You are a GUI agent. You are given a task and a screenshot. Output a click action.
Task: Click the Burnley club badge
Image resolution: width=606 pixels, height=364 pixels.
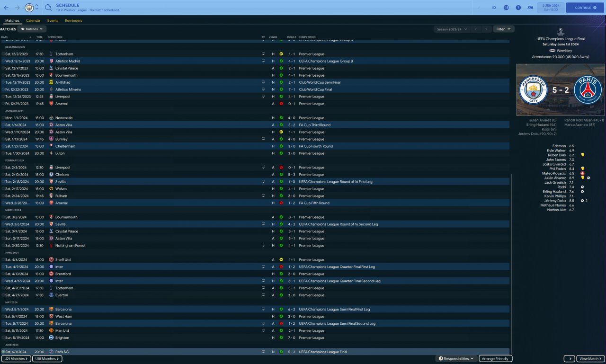[x=51, y=139]
